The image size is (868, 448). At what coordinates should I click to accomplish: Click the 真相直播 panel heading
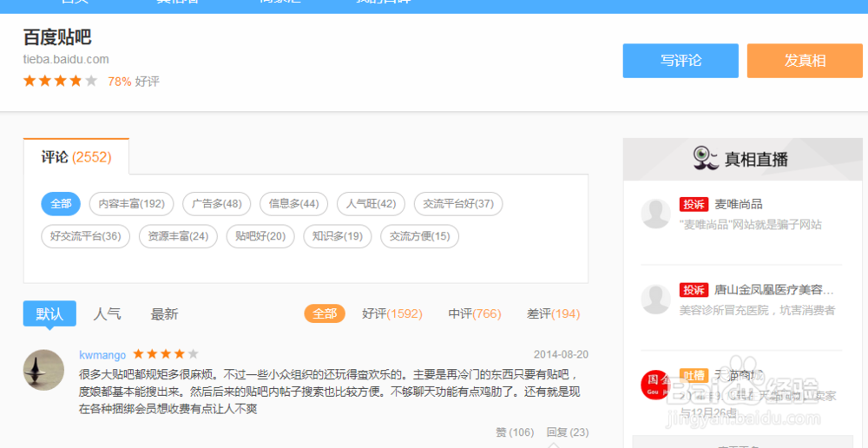pyautogui.click(x=756, y=160)
